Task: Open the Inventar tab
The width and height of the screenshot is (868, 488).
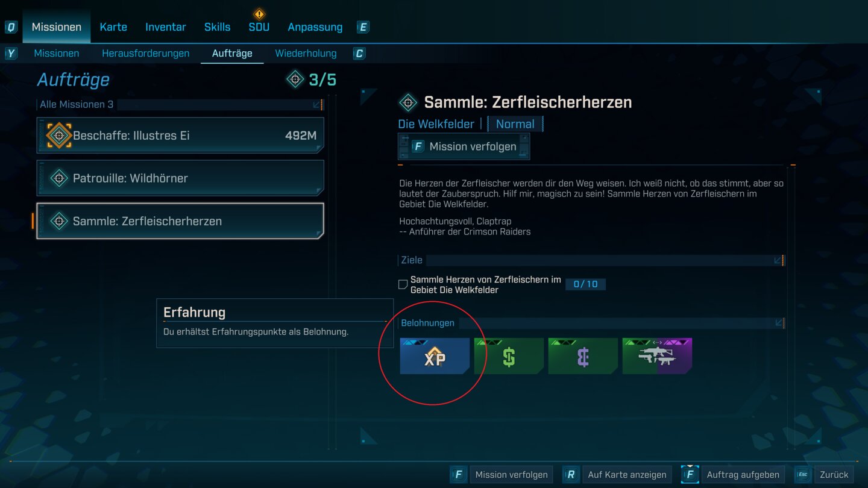Action: (166, 27)
